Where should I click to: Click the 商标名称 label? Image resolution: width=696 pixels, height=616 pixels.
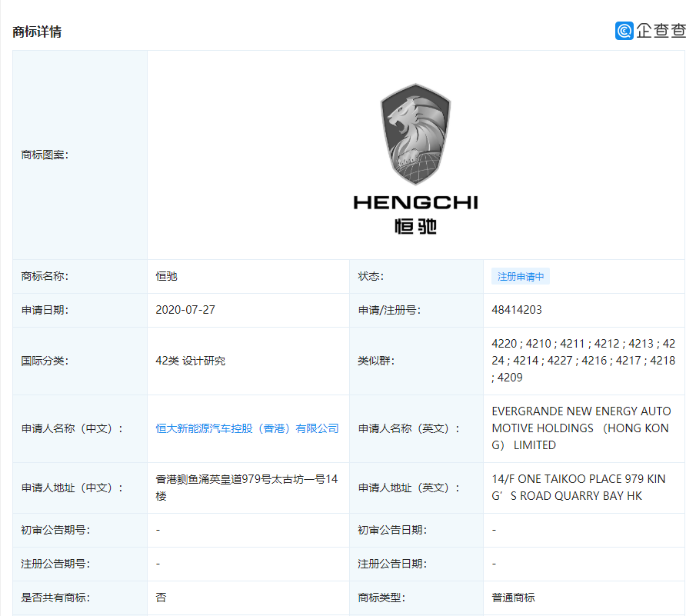(45, 277)
